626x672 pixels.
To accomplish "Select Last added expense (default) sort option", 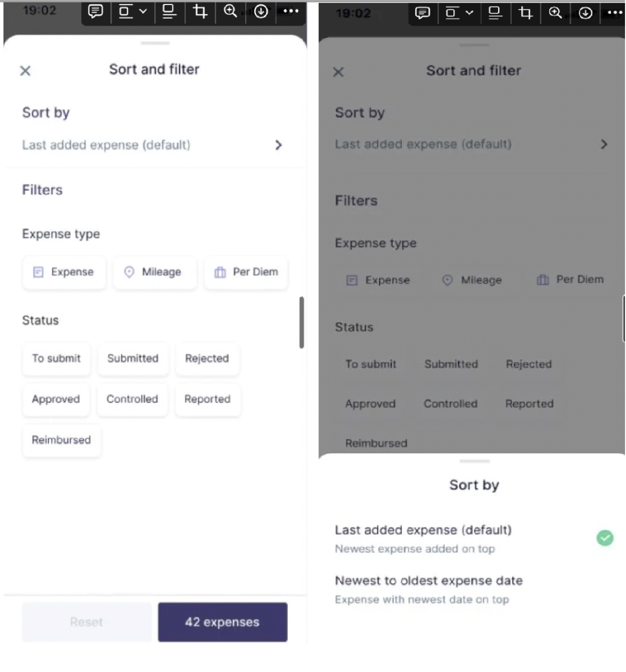I will pyautogui.click(x=474, y=539).
